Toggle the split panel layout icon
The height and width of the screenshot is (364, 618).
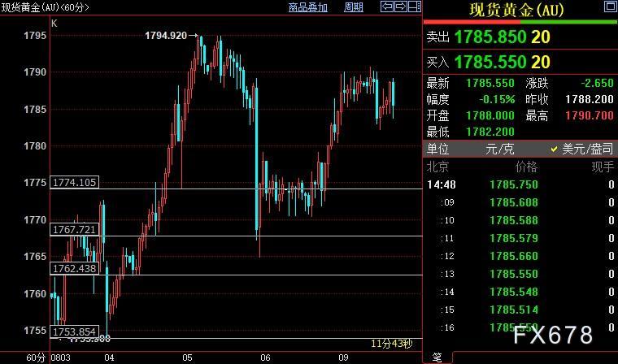tap(414, 6)
